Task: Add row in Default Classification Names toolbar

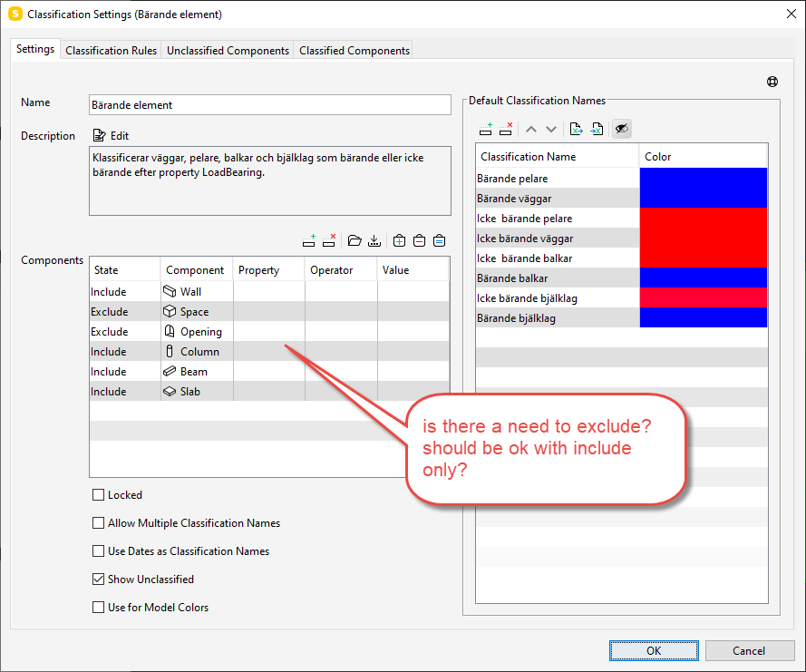Action: [486, 129]
